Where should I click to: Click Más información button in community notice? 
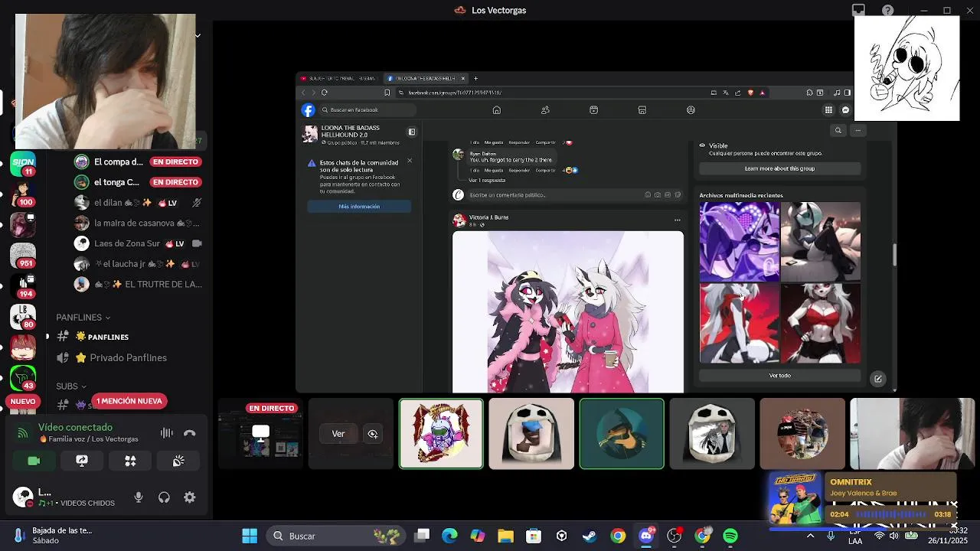pyautogui.click(x=359, y=207)
